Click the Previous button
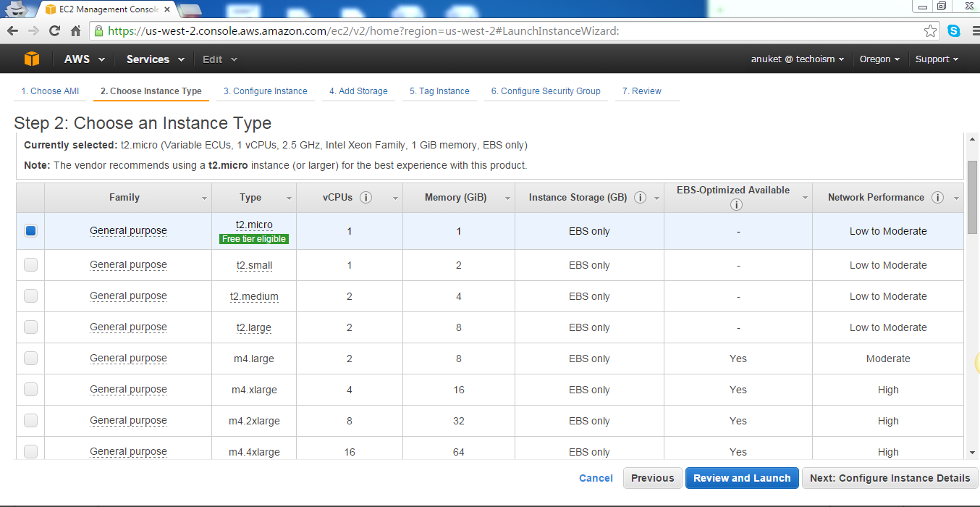Screen dimensions: 980x507 652,478
